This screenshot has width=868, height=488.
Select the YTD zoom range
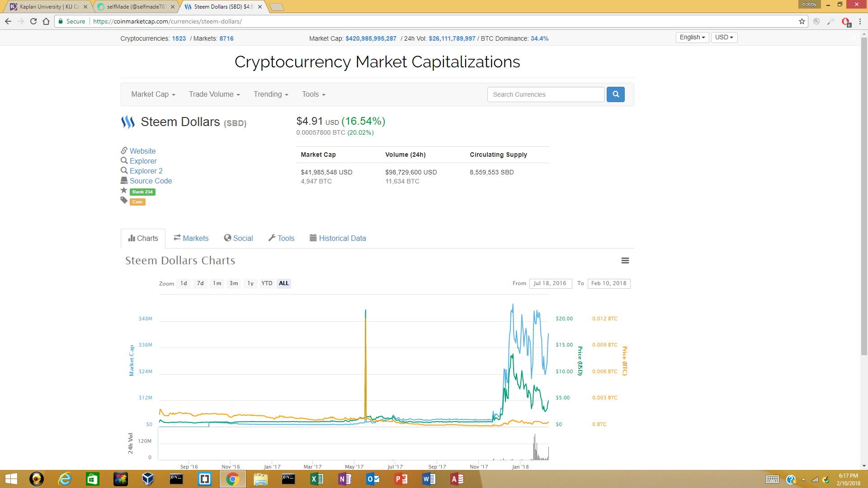[x=267, y=283]
